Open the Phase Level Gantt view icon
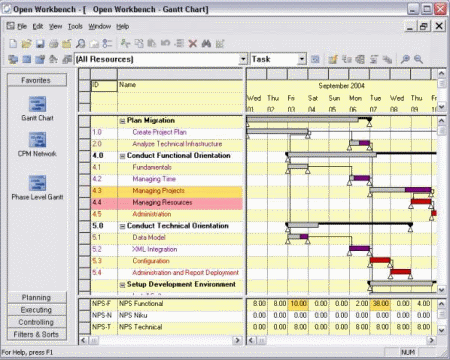 (x=37, y=183)
